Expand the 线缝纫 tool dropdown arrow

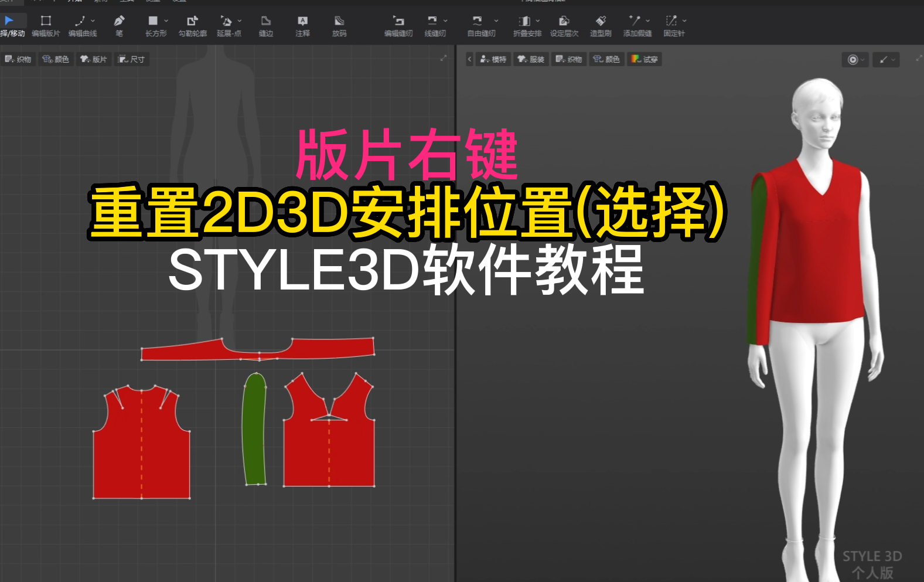tap(445, 21)
